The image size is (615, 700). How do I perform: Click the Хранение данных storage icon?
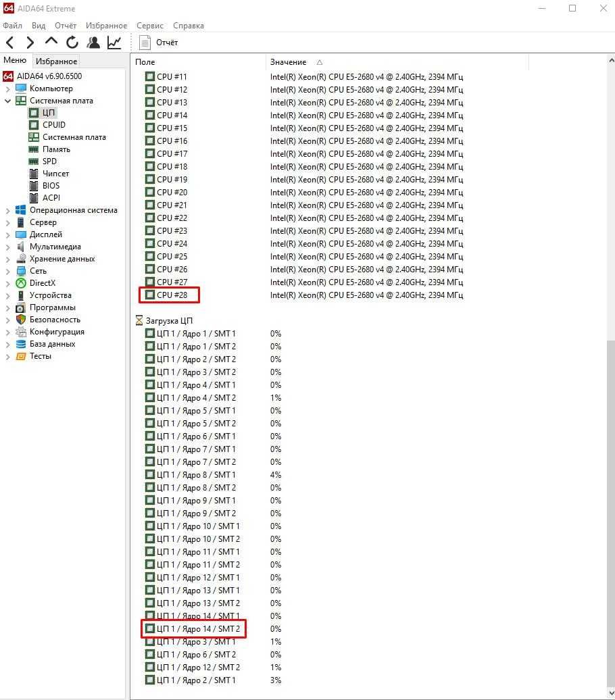point(21,259)
